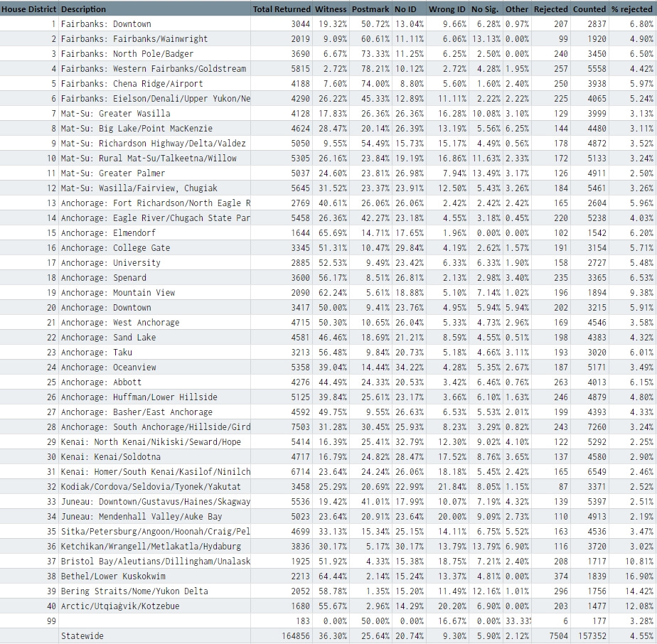Click Kodiak/Cordova/Seldovia/Tyonek/Yakutat cell

point(154,486)
